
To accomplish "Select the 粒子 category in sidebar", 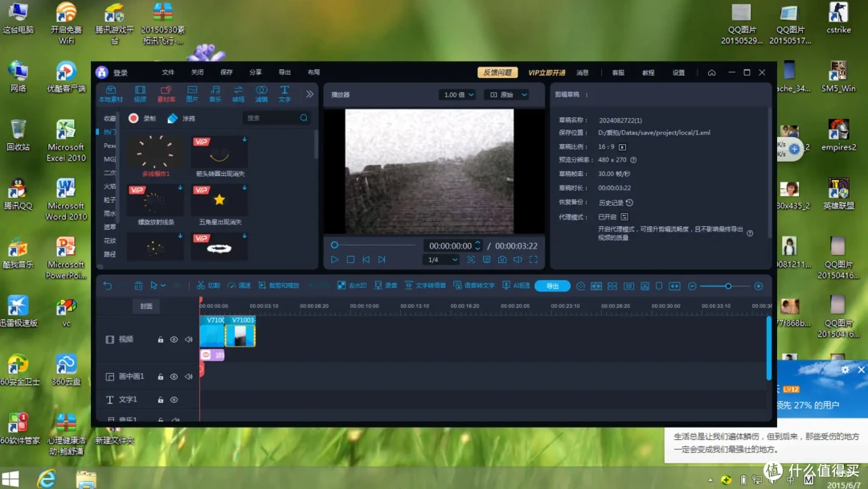I will 109,200.
